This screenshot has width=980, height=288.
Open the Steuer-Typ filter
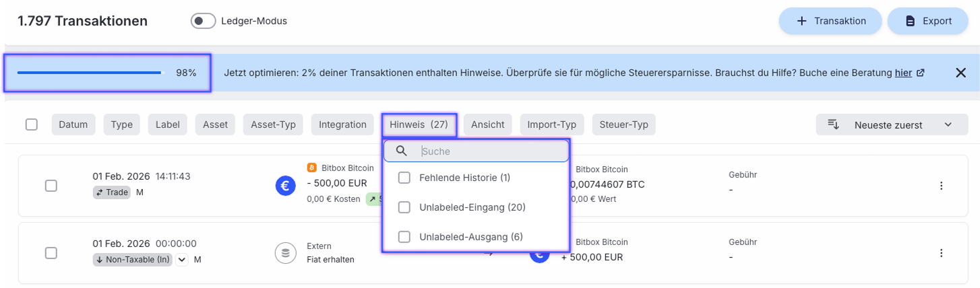tap(623, 124)
